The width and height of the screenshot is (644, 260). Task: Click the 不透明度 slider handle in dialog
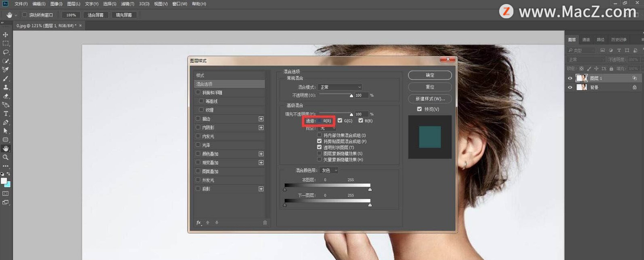(351, 96)
